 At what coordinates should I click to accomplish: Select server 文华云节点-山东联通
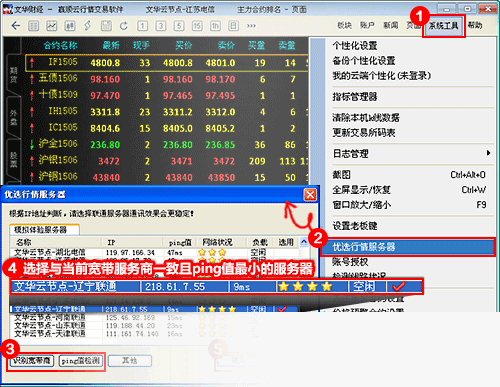pos(154,325)
